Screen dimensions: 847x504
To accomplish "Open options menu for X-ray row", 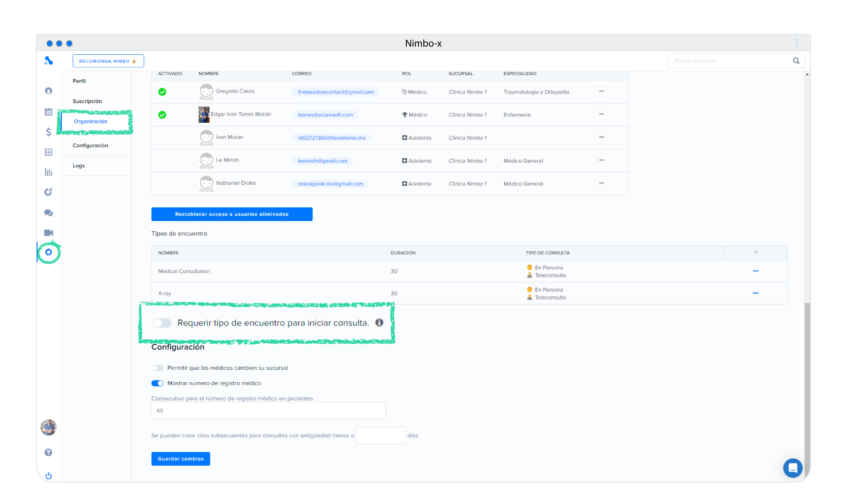I will pos(755,293).
